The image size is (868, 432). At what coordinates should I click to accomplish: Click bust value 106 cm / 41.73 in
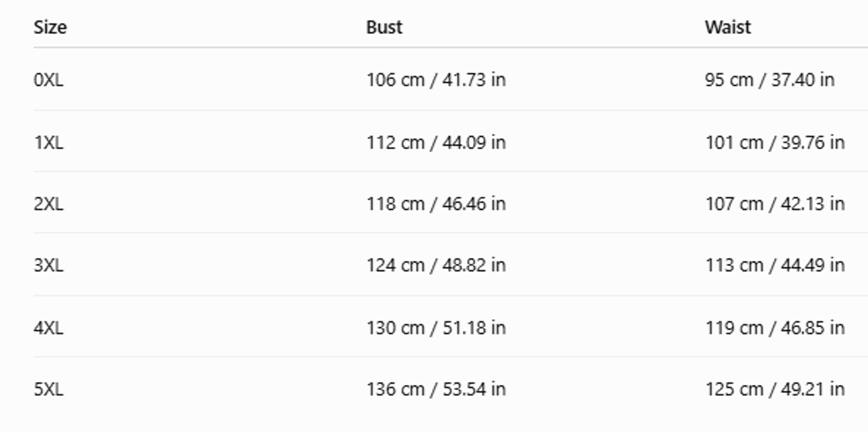436,80
